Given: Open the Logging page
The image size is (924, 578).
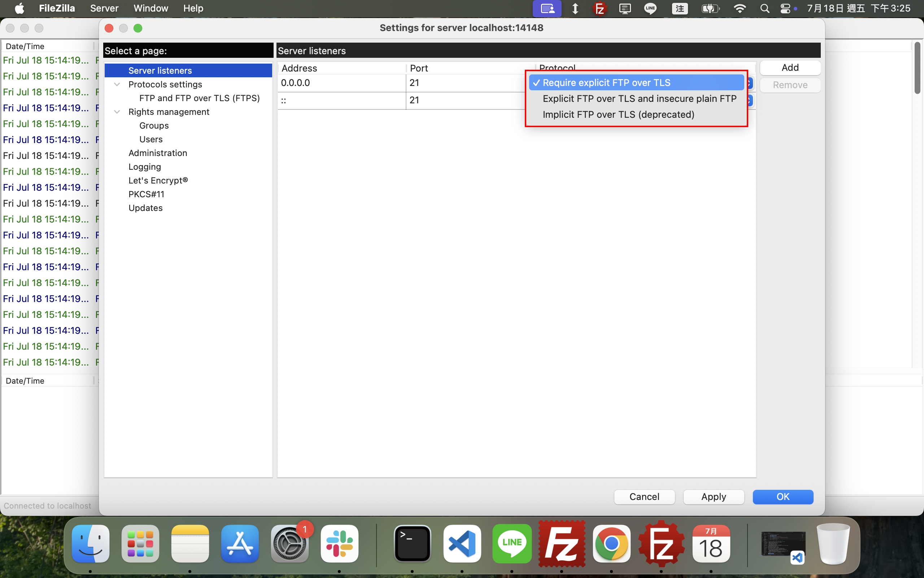Looking at the screenshot, I should pyautogui.click(x=145, y=167).
